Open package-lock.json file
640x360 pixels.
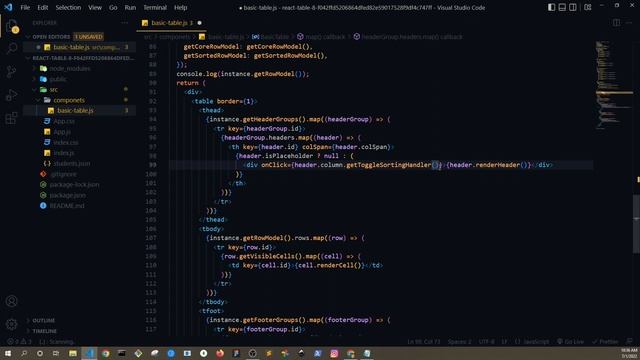74,185
